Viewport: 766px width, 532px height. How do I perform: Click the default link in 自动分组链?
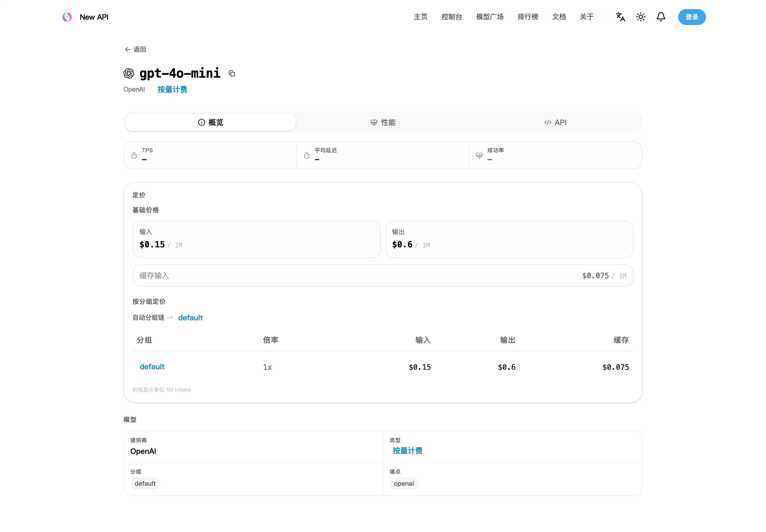pos(190,318)
